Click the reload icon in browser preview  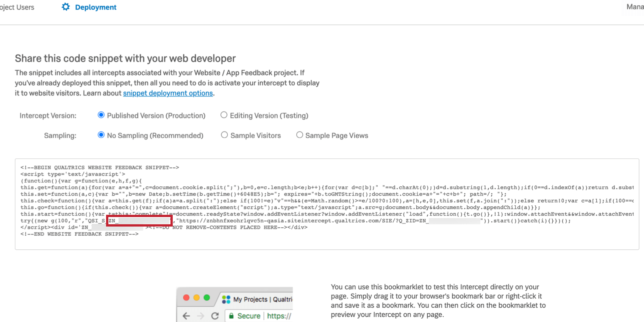pos(215,316)
